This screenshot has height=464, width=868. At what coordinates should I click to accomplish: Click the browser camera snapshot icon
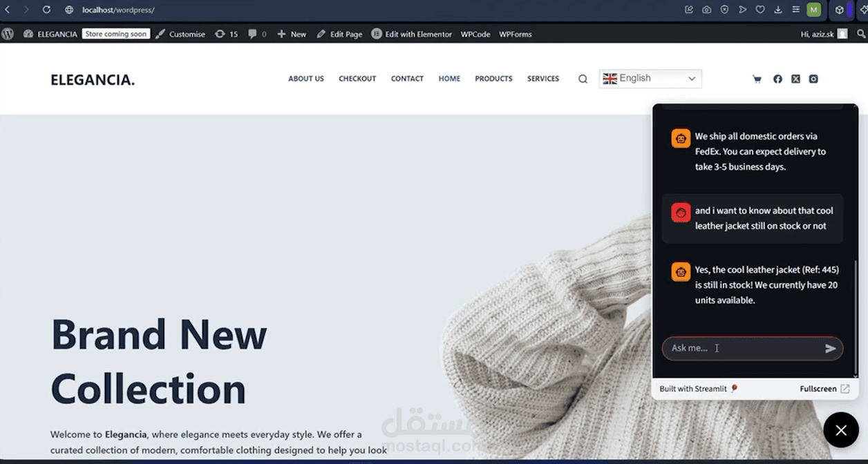706,10
